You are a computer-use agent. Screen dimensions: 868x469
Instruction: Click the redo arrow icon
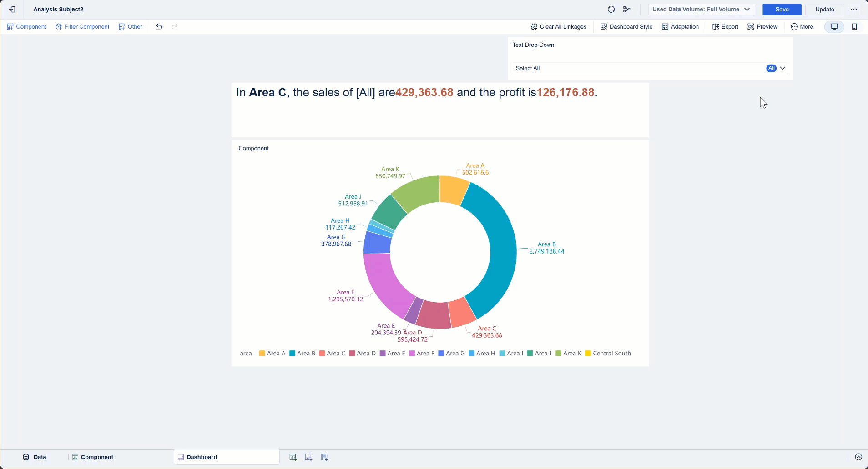tap(175, 26)
